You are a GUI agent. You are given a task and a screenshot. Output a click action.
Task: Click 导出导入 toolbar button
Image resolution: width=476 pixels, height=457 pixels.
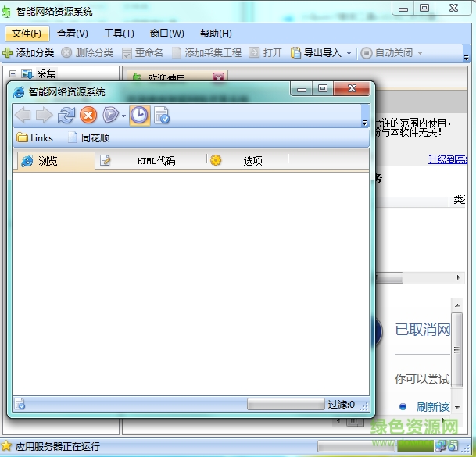pyautogui.click(x=316, y=53)
